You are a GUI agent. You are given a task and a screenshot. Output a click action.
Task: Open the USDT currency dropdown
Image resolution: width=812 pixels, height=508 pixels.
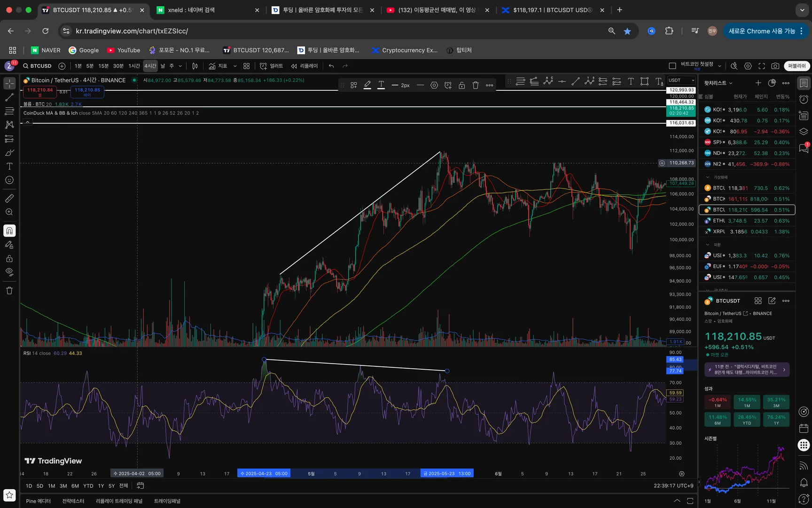(x=681, y=80)
